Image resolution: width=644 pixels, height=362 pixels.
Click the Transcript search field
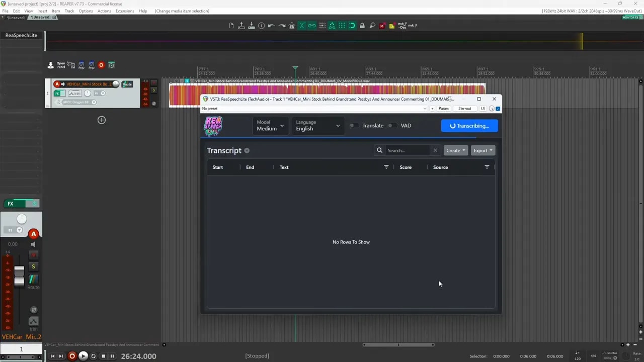click(x=407, y=150)
